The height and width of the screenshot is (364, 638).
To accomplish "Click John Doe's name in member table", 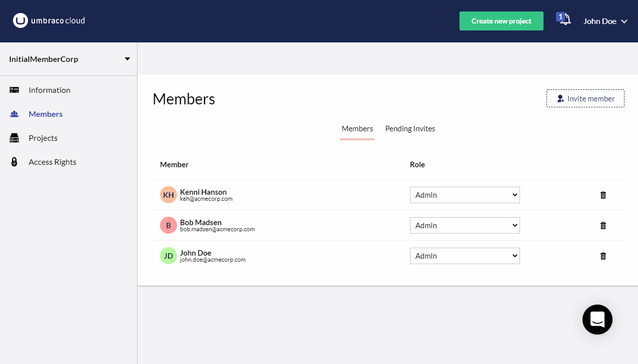I will (195, 253).
